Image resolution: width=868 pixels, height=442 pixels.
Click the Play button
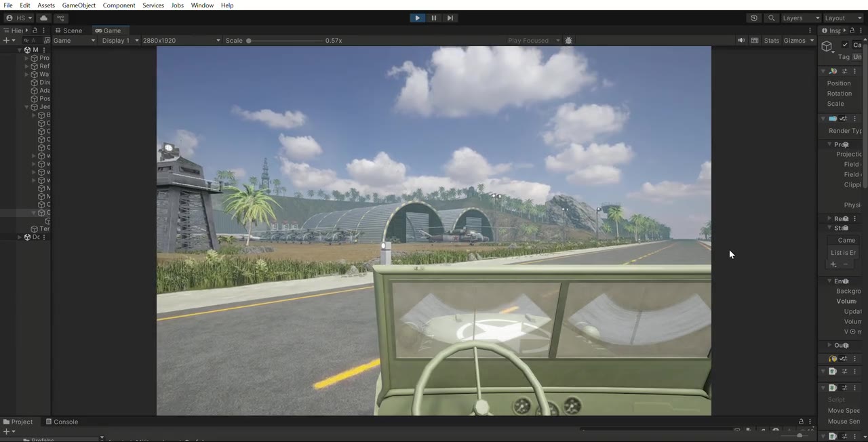point(417,18)
